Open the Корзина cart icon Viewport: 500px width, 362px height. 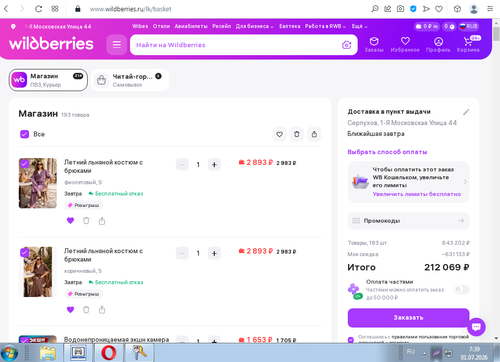pos(468,45)
